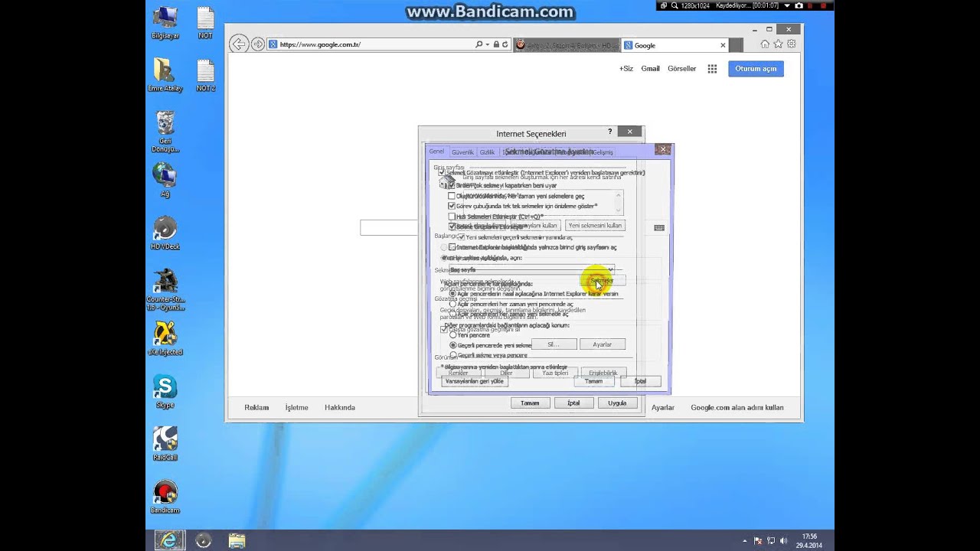Open the IE Home icon

tap(765, 44)
